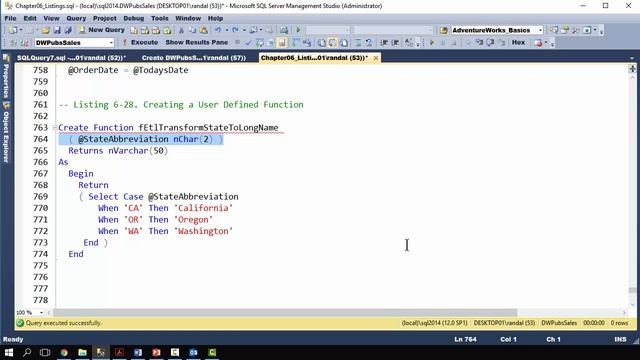Open the tab list dropdown arrow
Viewport: 640px width, 360px height.
tap(632, 58)
